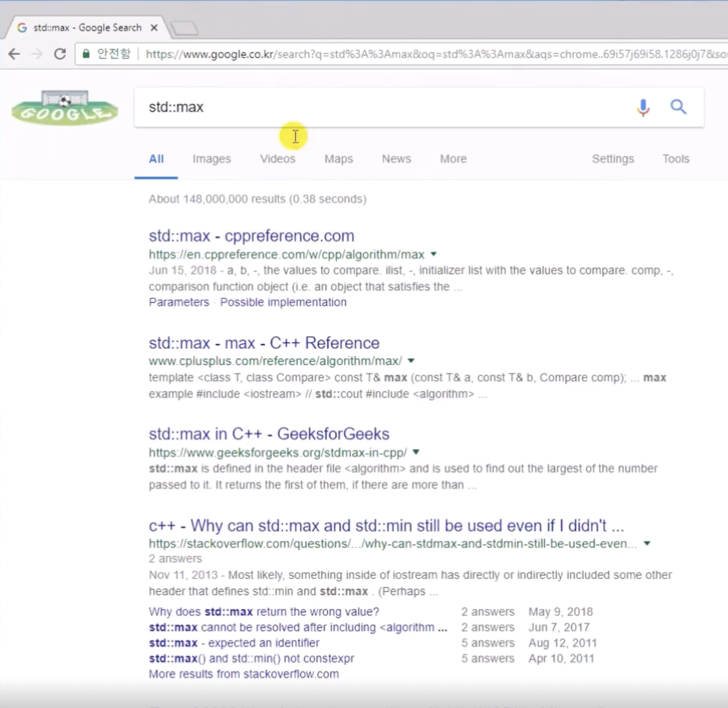728x708 pixels.
Task: Focus the browser address bar URL
Action: 436,54
